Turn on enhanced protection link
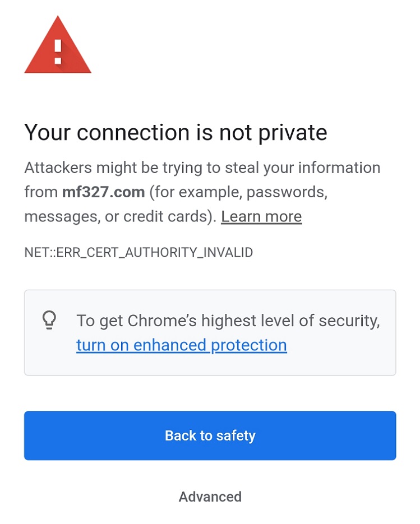420x524 pixels. click(182, 345)
